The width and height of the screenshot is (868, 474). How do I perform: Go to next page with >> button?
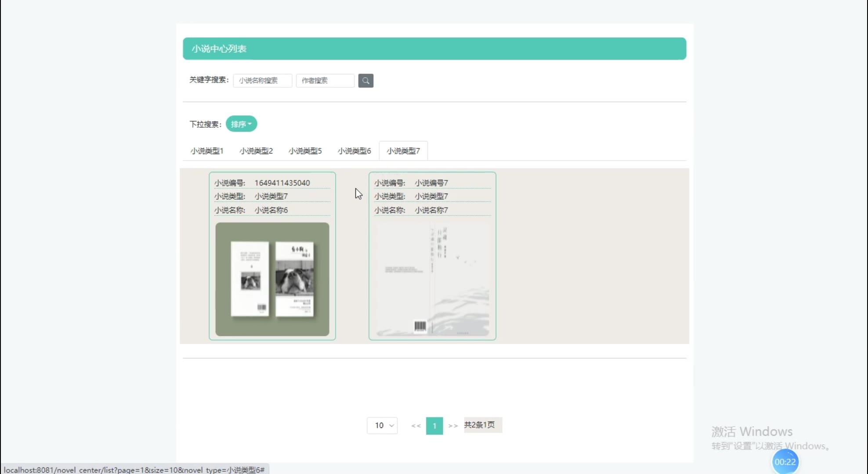[453, 426]
